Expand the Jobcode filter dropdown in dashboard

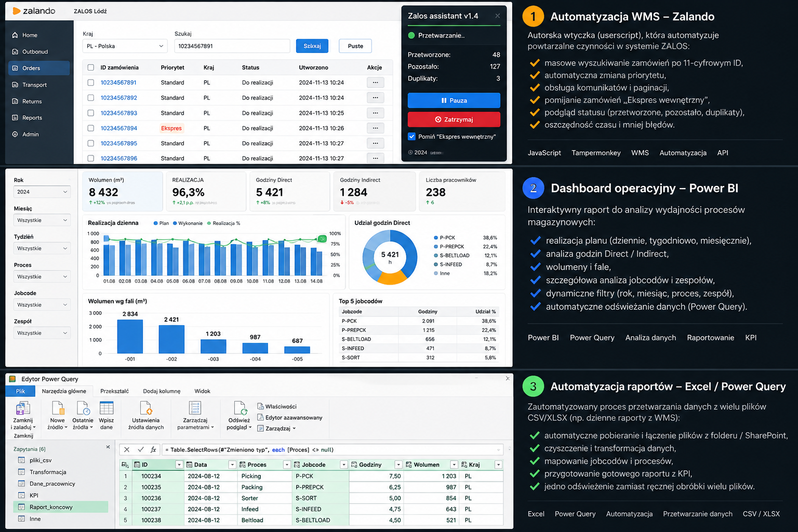(x=42, y=305)
